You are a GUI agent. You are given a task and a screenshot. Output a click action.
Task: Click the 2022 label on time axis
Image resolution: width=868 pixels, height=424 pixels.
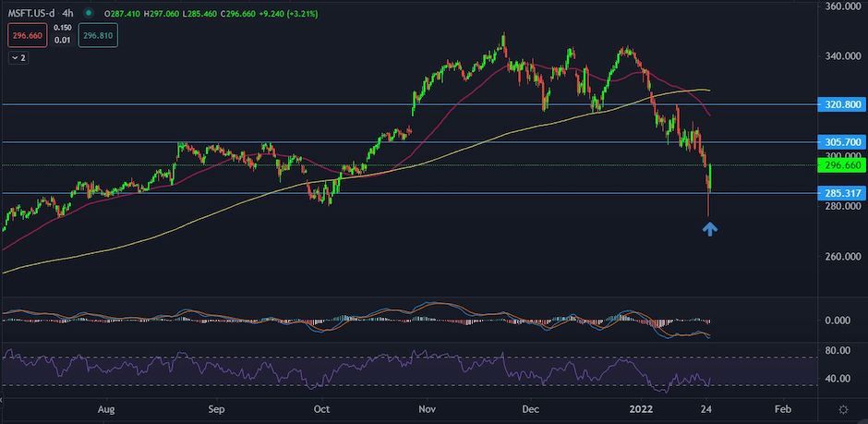(x=641, y=408)
